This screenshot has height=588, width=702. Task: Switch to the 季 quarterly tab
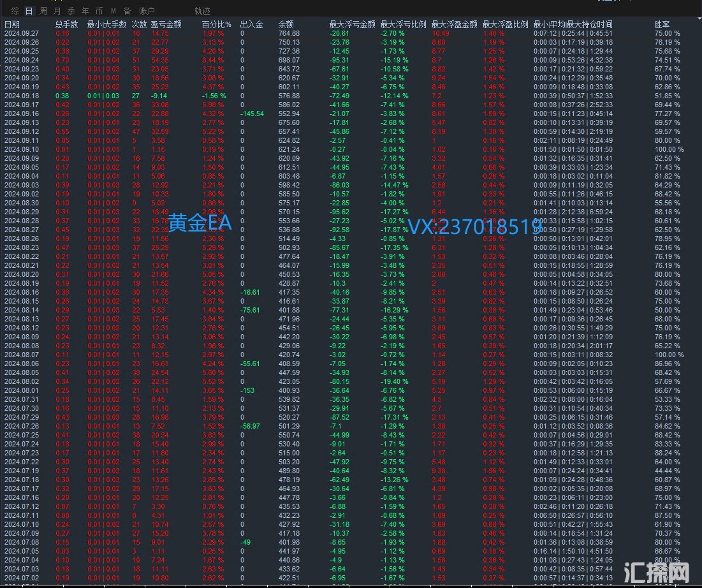(71, 11)
